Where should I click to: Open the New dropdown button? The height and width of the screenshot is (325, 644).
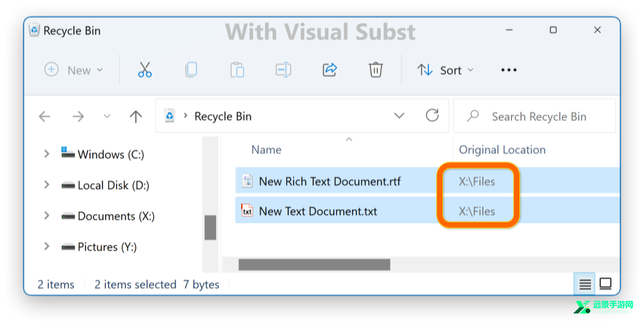click(74, 70)
